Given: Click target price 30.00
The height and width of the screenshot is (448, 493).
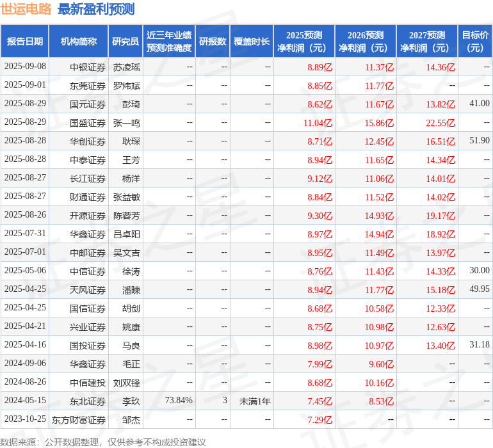Looking at the screenshot, I should [x=480, y=270].
